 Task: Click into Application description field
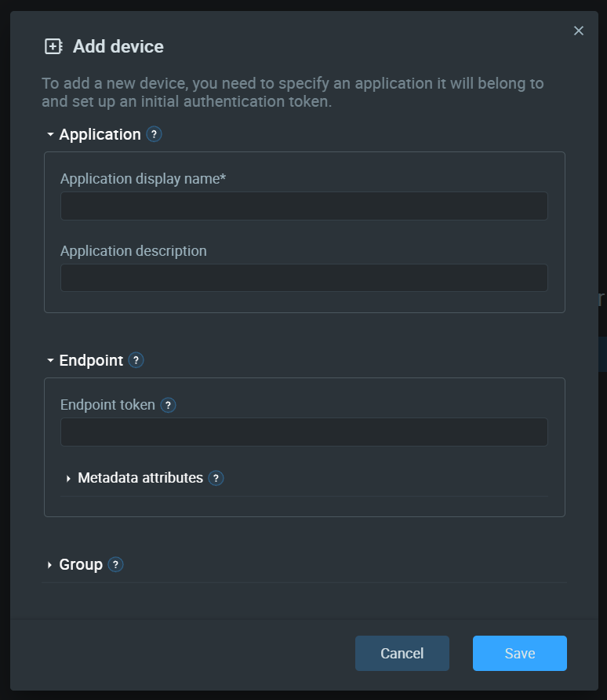pos(304,278)
